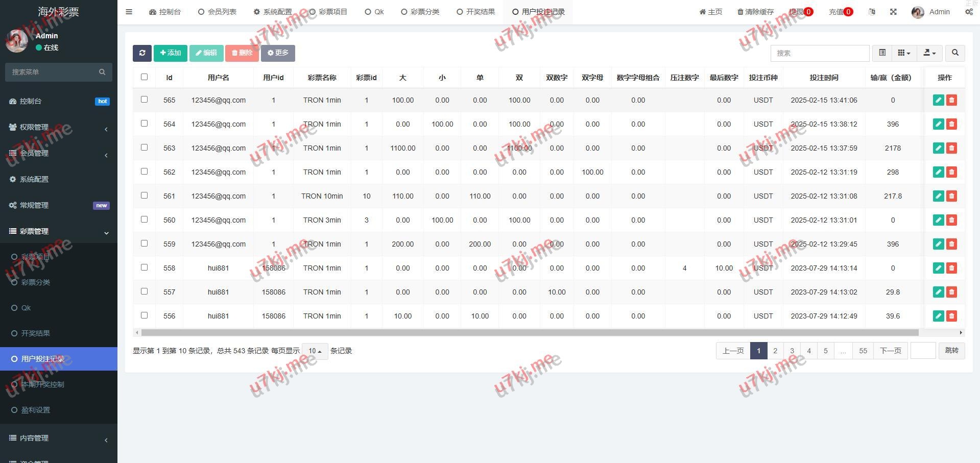Tick the checkbox for record 558
Image resolution: width=980 pixels, height=463 pixels.
144,267
